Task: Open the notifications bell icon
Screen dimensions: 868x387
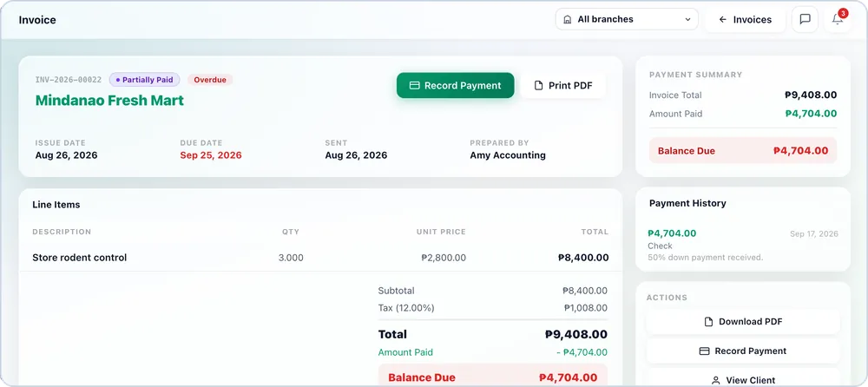Action: click(x=838, y=19)
